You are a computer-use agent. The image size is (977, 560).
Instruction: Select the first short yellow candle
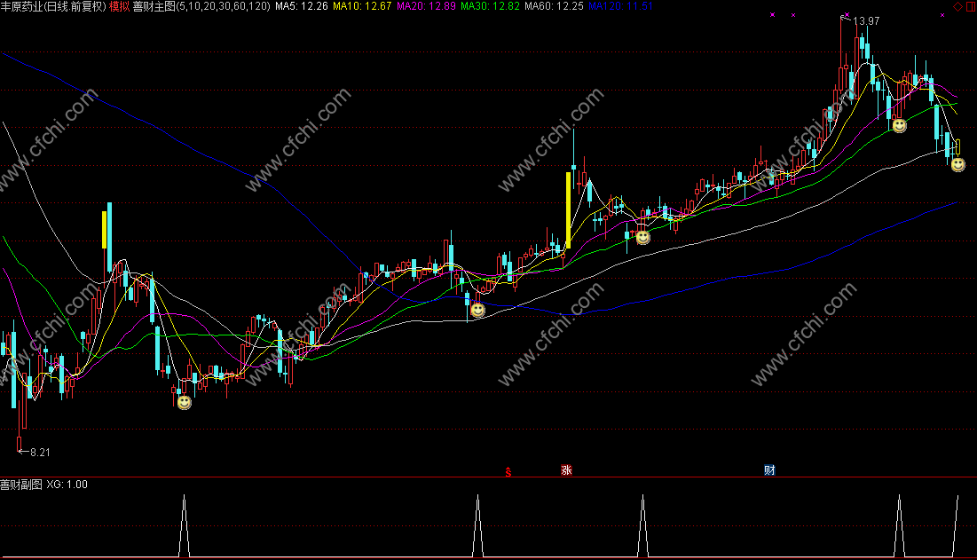tap(104, 230)
